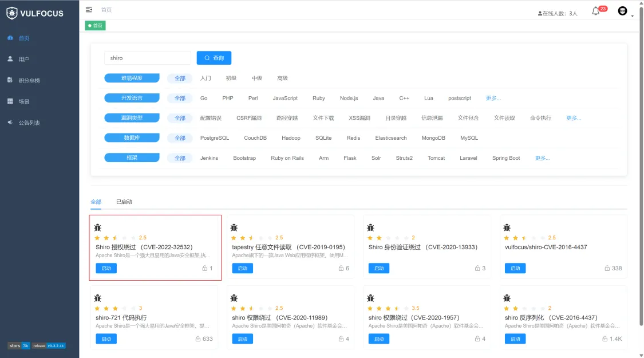Select 高级 difficulty filter

(x=283, y=78)
